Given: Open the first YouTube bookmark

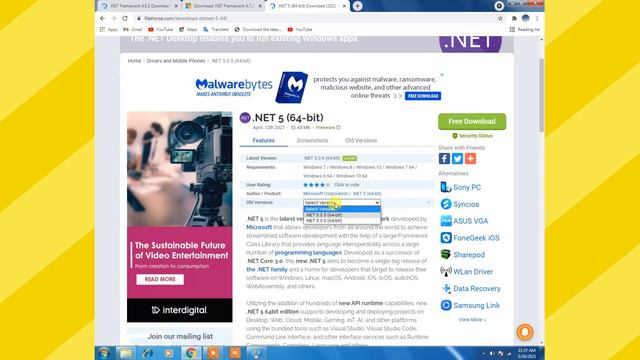Looking at the screenshot, I should click(160, 29).
